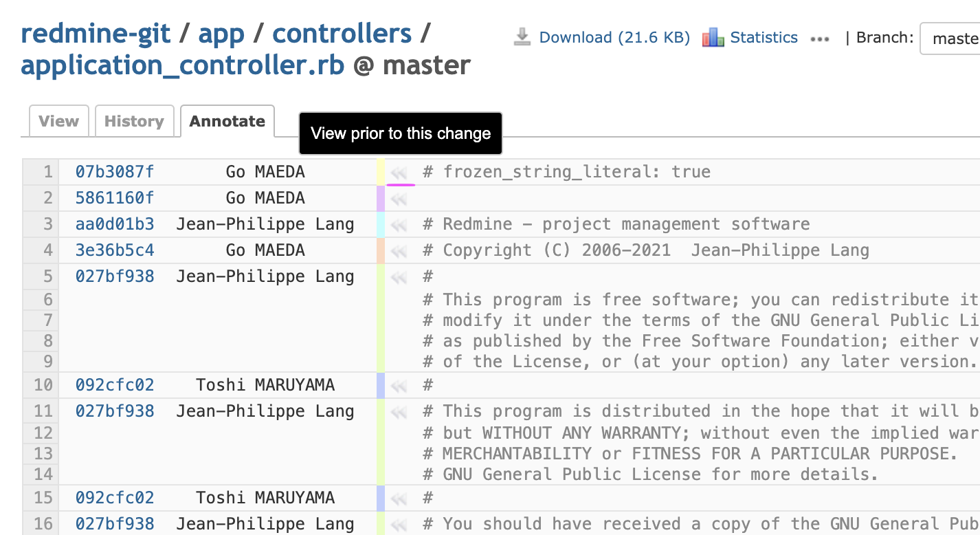
Task: Open the redmine-git breadcrumb link
Action: pos(96,34)
